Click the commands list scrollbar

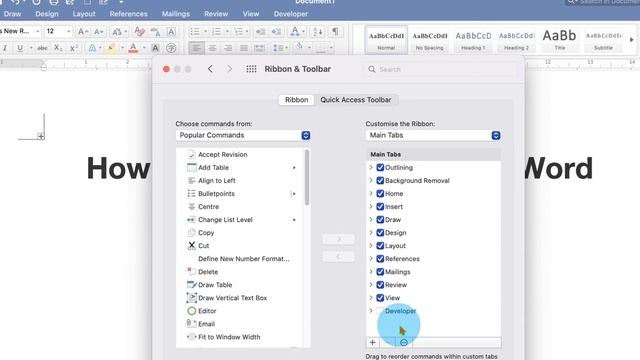click(x=307, y=178)
